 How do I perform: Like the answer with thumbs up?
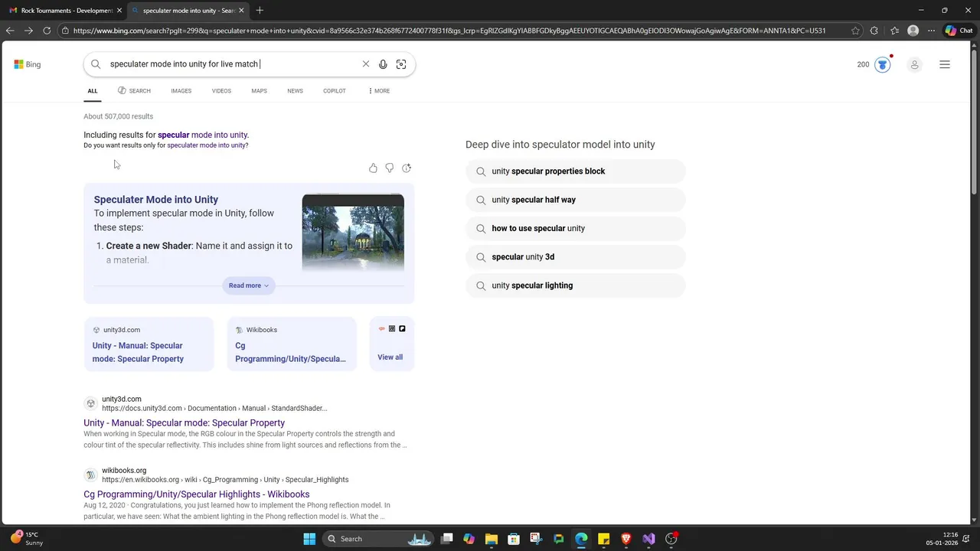click(373, 168)
